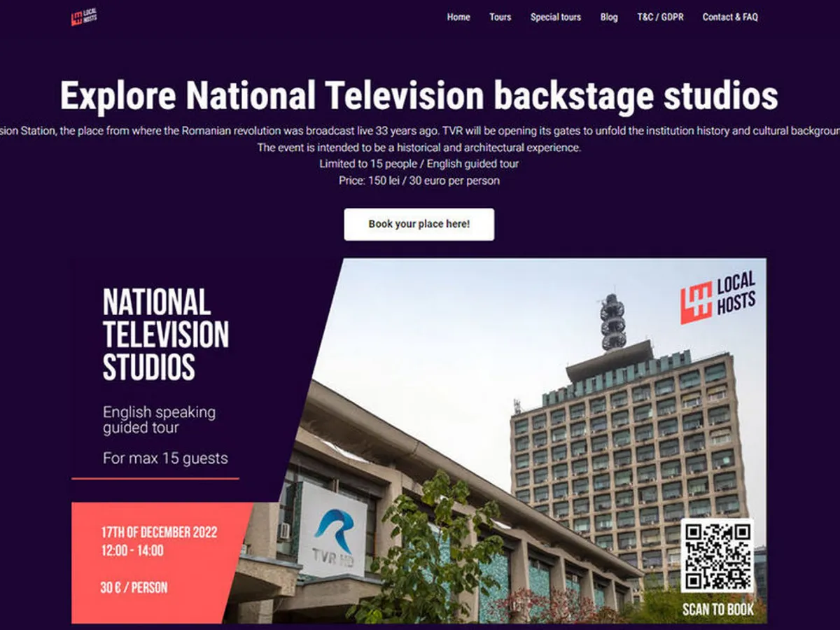
Task: Click the 'Price: 150 lei / 30 euro' line
Action: coord(419,181)
